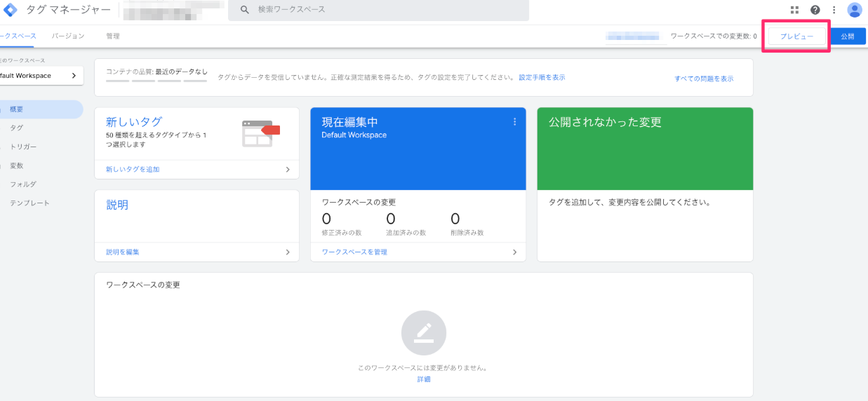868x401 pixels.
Task: Click the Tag Manager logo icon
Action: tap(10, 10)
